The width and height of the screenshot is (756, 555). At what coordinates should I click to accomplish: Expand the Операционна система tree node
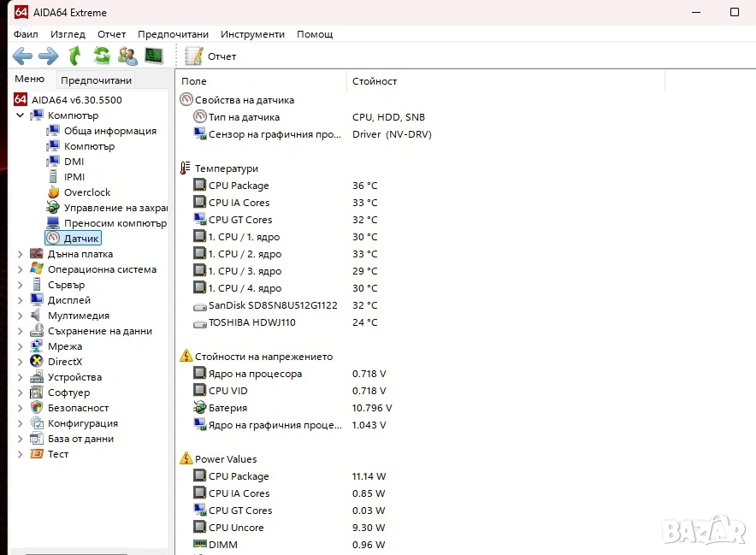point(21,269)
